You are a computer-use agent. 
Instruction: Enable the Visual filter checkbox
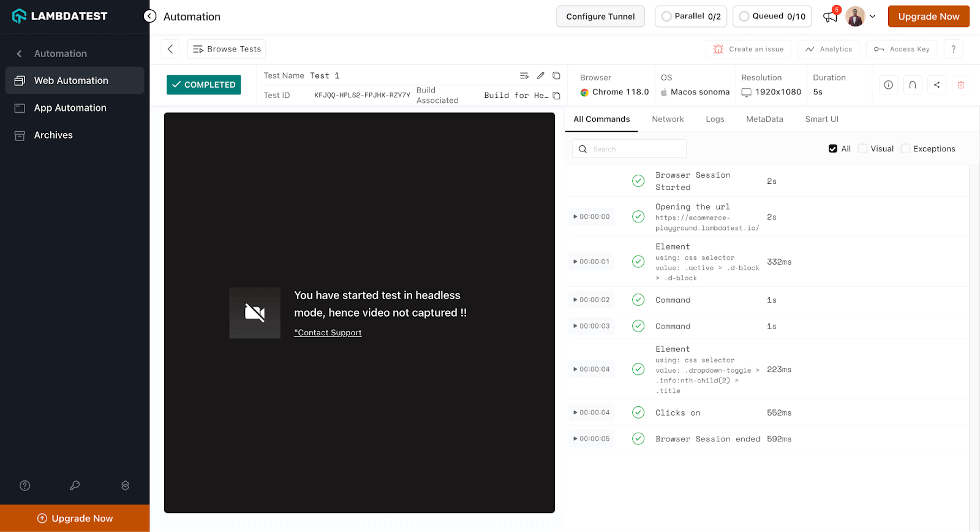[x=862, y=149]
